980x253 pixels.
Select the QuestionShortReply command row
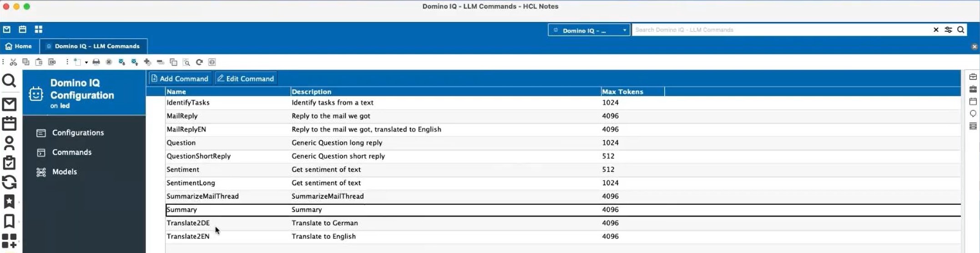[x=563, y=156]
